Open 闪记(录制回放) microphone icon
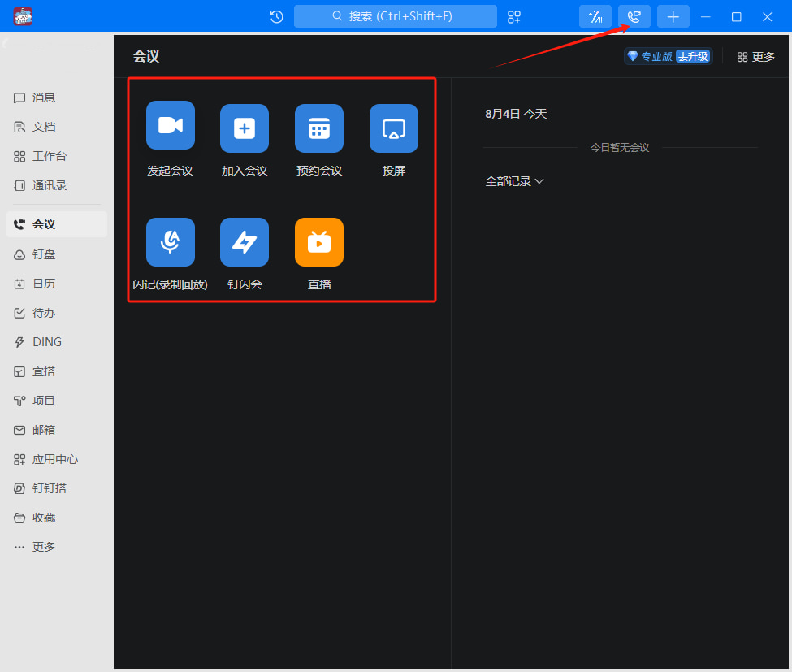The height and width of the screenshot is (672, 792). point(170,242)
